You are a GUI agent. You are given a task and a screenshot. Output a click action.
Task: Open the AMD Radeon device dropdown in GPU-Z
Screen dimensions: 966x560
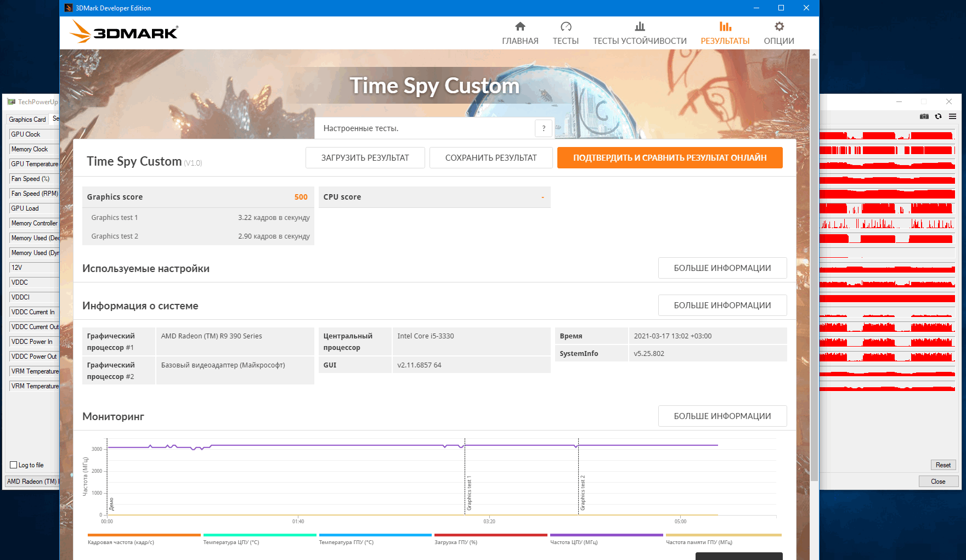(x=32, y=482)
